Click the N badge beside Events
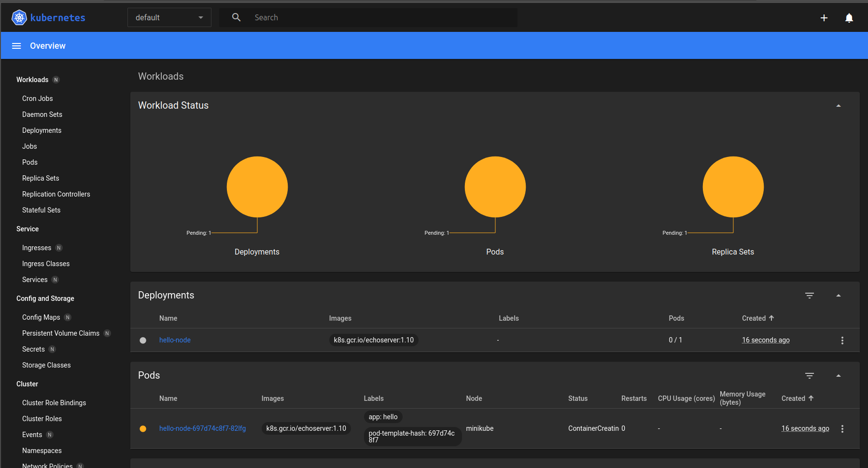The width and height of the screenshot is (868, 468). pyautogui.click(x=49, y=435)
